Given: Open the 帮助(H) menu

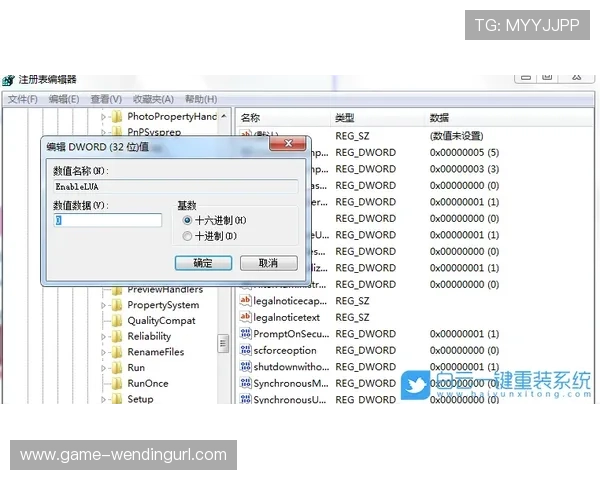Looking at the screenshot, I should [201, 100].
